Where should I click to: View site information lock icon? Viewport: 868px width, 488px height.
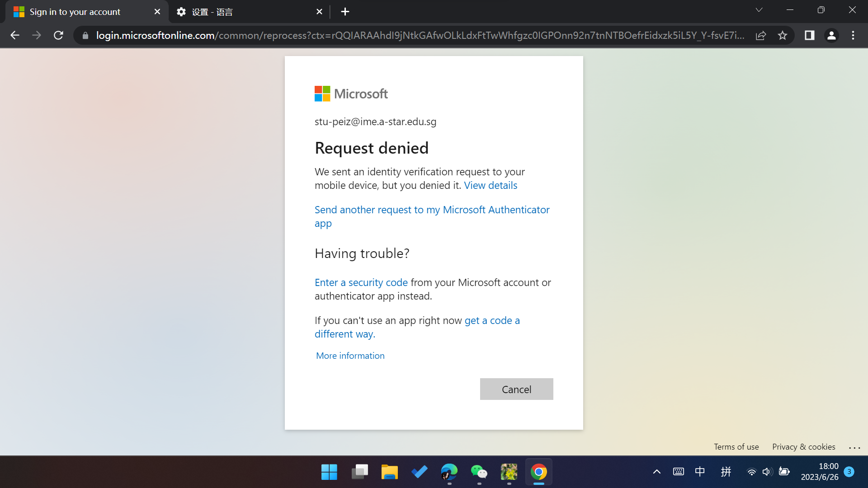[x=85, y=35]
